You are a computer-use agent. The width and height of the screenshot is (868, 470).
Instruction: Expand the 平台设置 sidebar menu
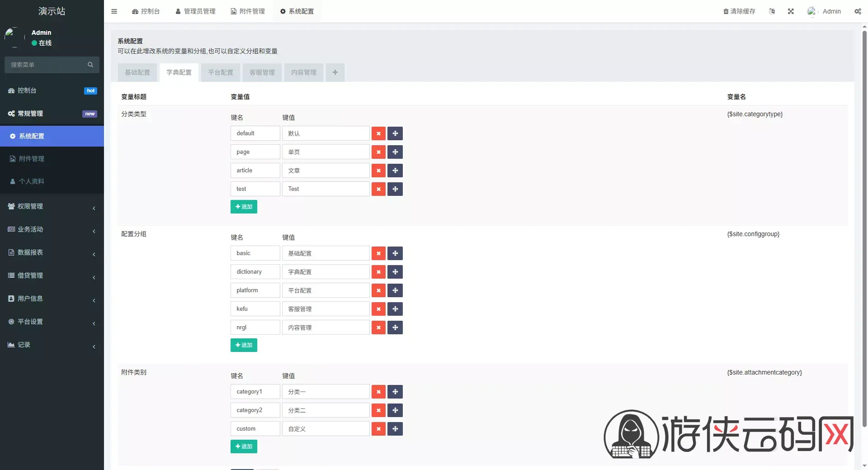coord(52,322)
